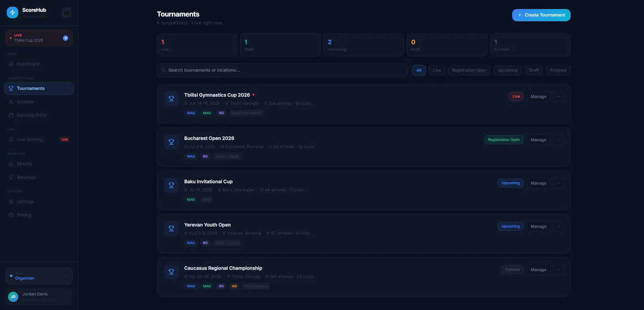Click the Upcoming count stat card

363,45
